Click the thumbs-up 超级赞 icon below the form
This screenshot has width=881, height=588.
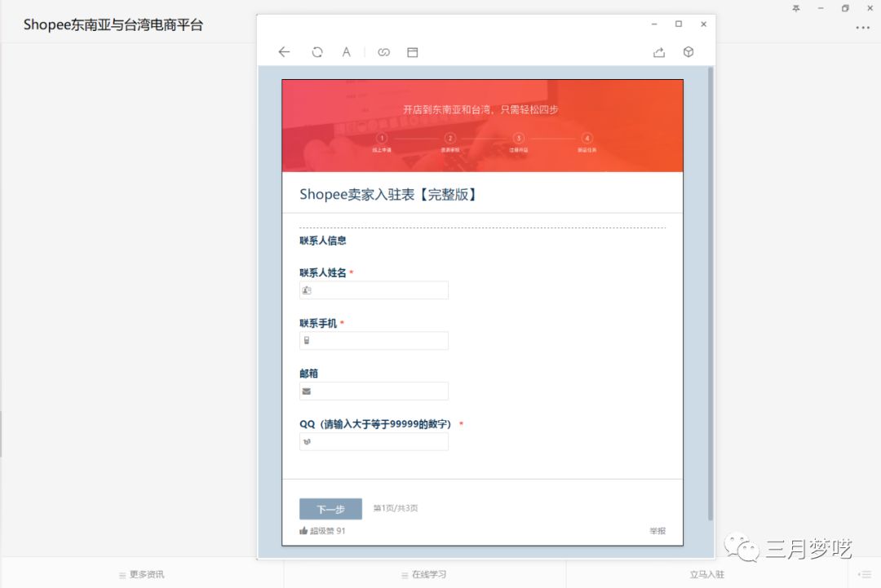click(304, 531)
